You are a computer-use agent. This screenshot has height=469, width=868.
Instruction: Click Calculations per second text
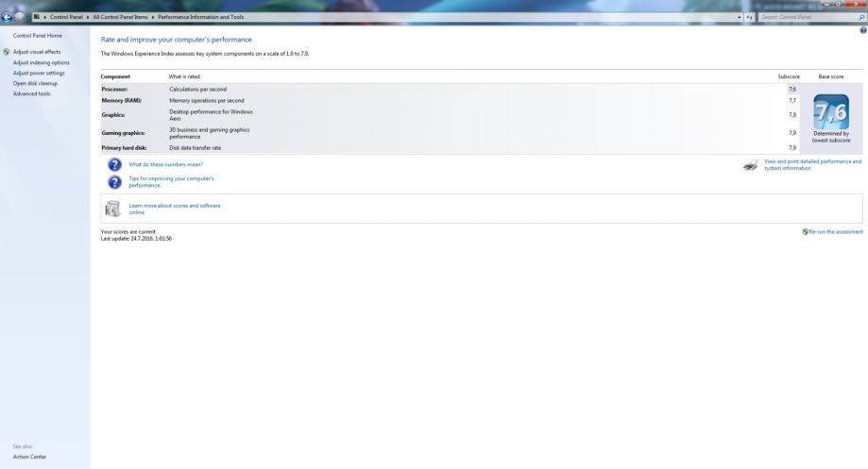[198, 90]
